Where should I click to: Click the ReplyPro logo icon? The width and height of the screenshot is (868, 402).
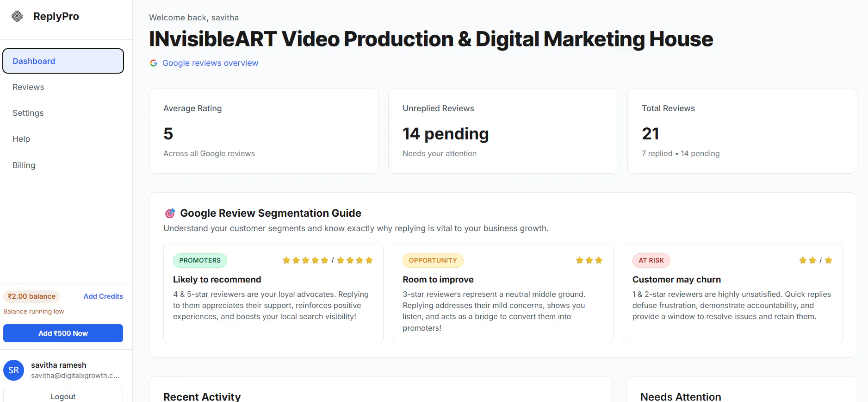(x=17, y=17)
